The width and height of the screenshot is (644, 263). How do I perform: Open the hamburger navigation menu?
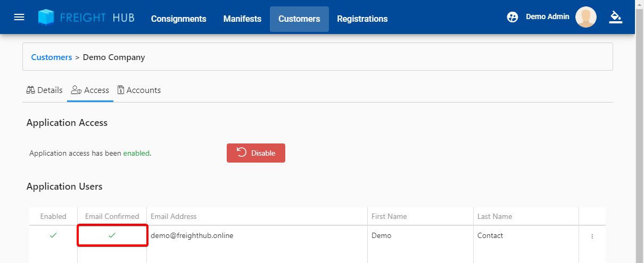coord(19,17)
